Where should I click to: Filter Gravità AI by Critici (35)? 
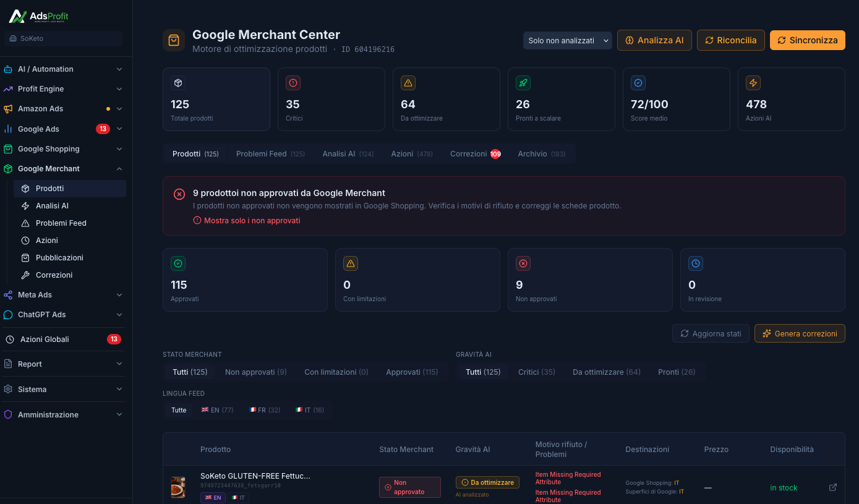tap(537, 372)
